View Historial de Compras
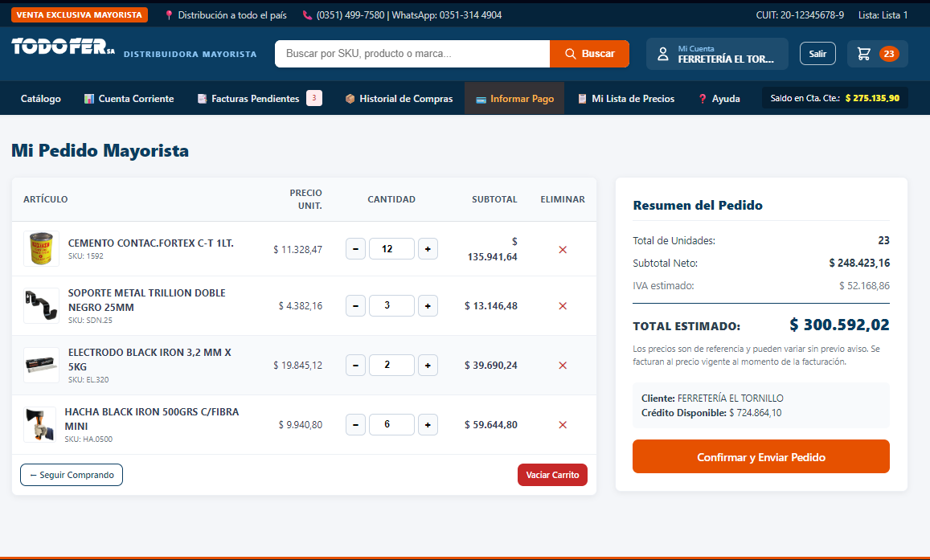Image resolution: width=930 pixels, height=560 pixels. (399, 98)
